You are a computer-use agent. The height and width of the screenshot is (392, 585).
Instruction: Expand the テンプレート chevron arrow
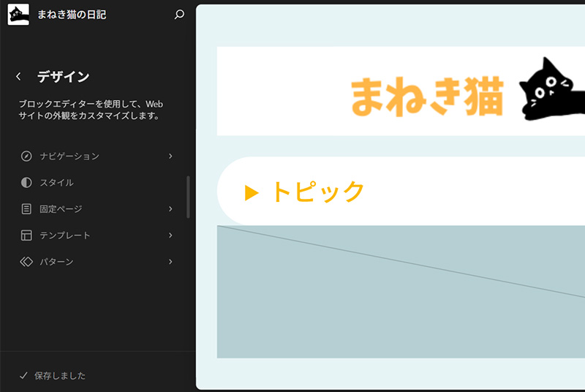click(x=170, y=235)
